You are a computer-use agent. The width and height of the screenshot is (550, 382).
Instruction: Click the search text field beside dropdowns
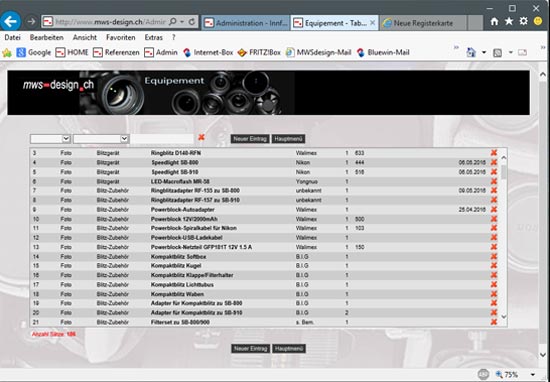coord(162,139)
